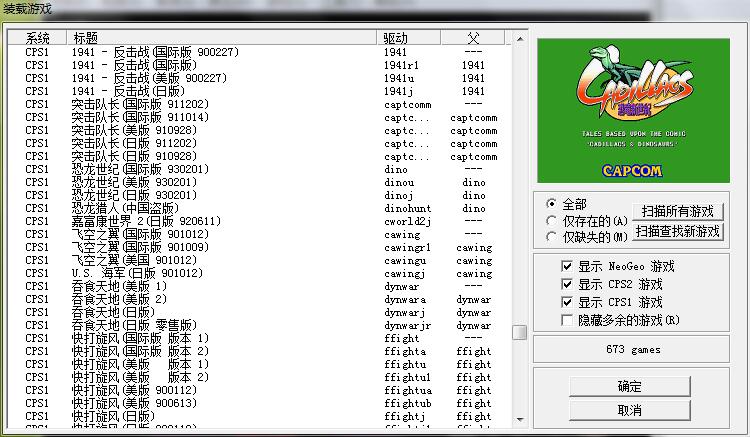The image size is (750, 437).
Task: Click the 父 column header
Action: (473, 37)
